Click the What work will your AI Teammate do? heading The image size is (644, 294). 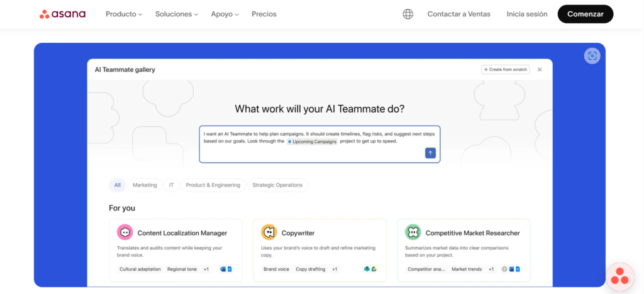point(319,109)
